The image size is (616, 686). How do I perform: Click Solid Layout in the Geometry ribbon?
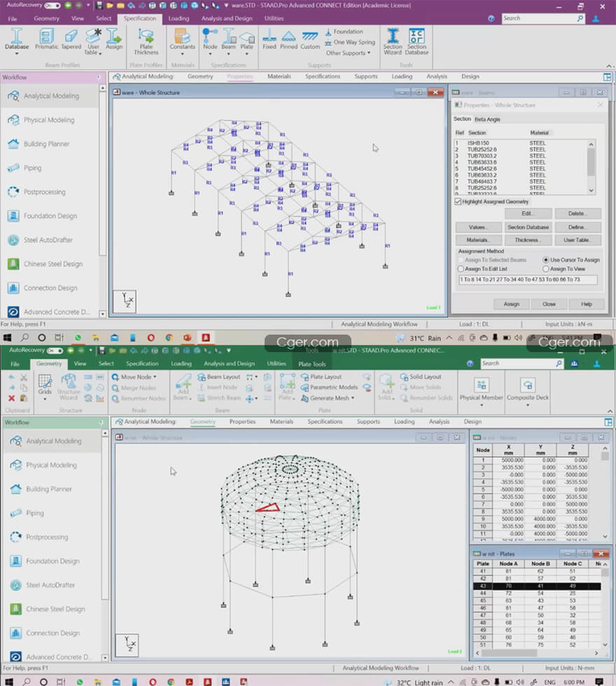421,377
